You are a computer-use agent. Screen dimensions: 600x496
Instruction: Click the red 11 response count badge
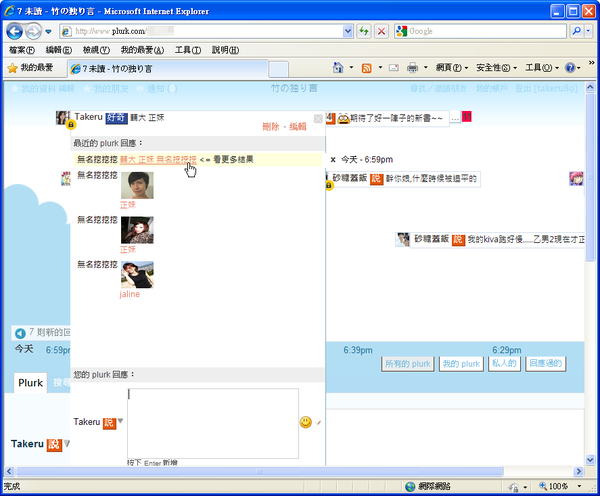pyautogui.click(x=466, y=116)
